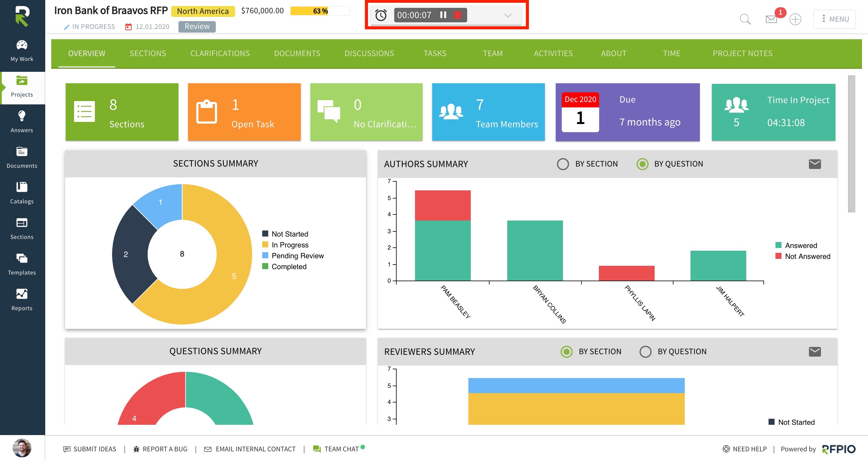Toggle Pending Review legend entry

coord(293,255)
